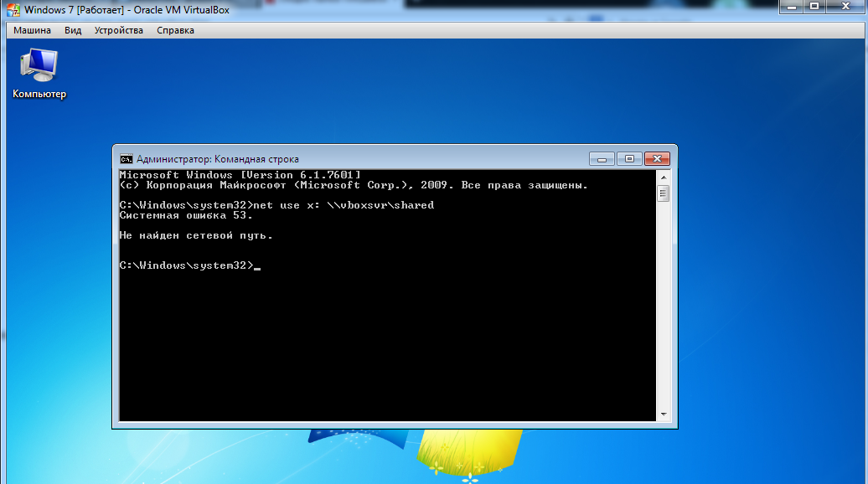Open the Устройства menu

(118, 30)
